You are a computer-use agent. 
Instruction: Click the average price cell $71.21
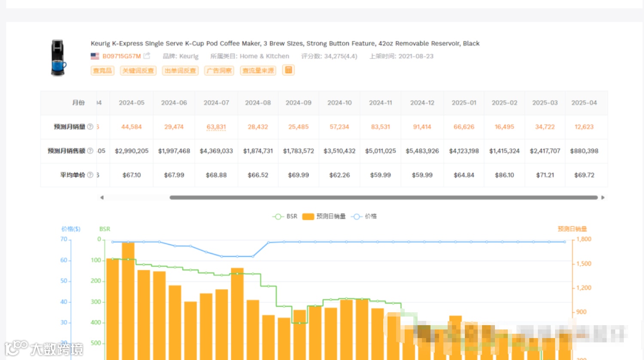coord(545,175)
